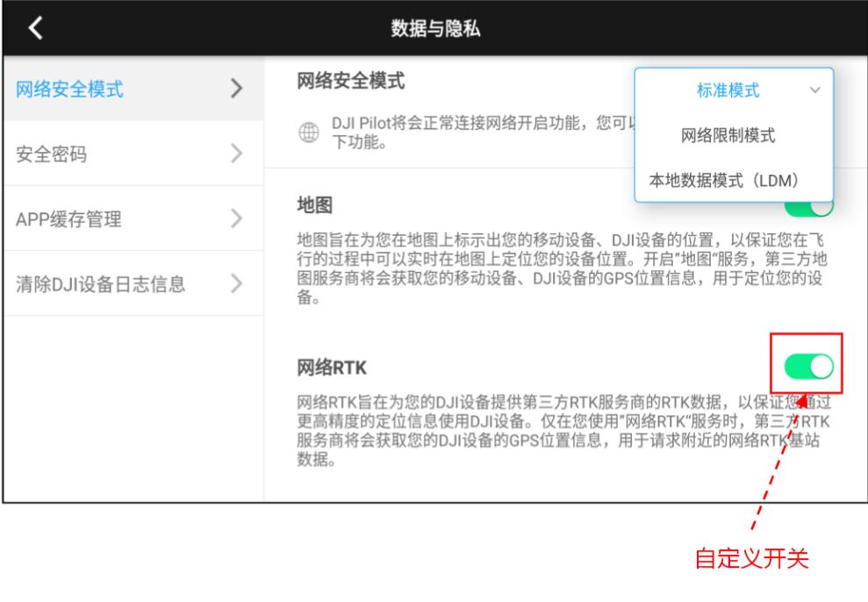Click chevron next to 清除DJI设备日志信息

[236, 283]
